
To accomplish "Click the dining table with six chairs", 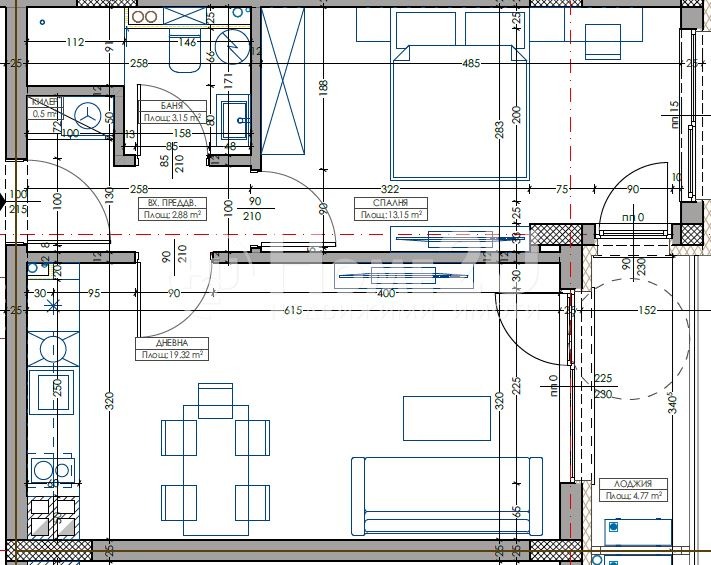I will pos(215,450).
